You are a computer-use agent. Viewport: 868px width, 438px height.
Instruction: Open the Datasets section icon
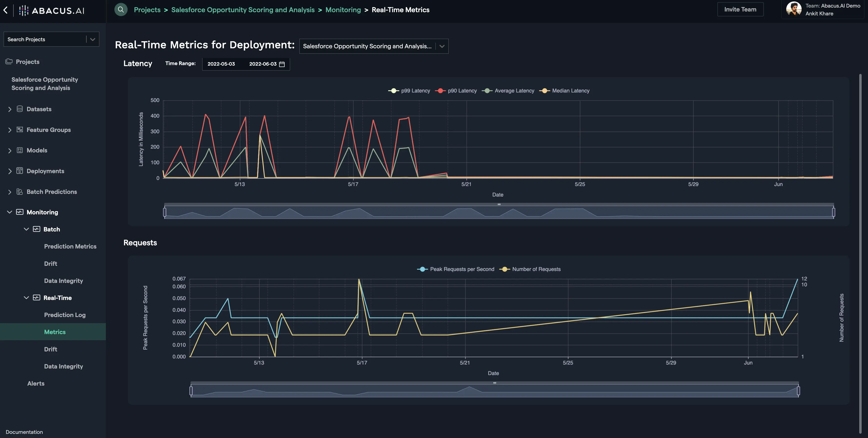click(x=20, y=109)
